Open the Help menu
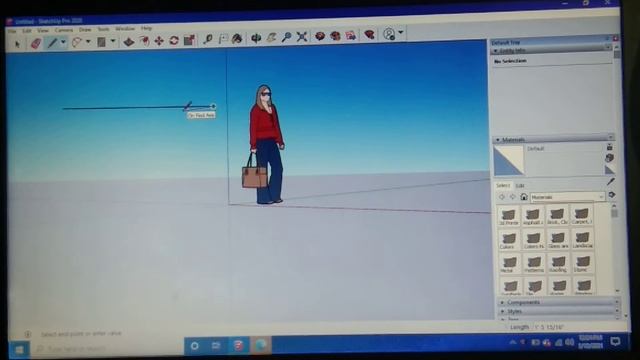Image resolution: width=640 pixels, height=360 pixels. [x=146, y=29]
